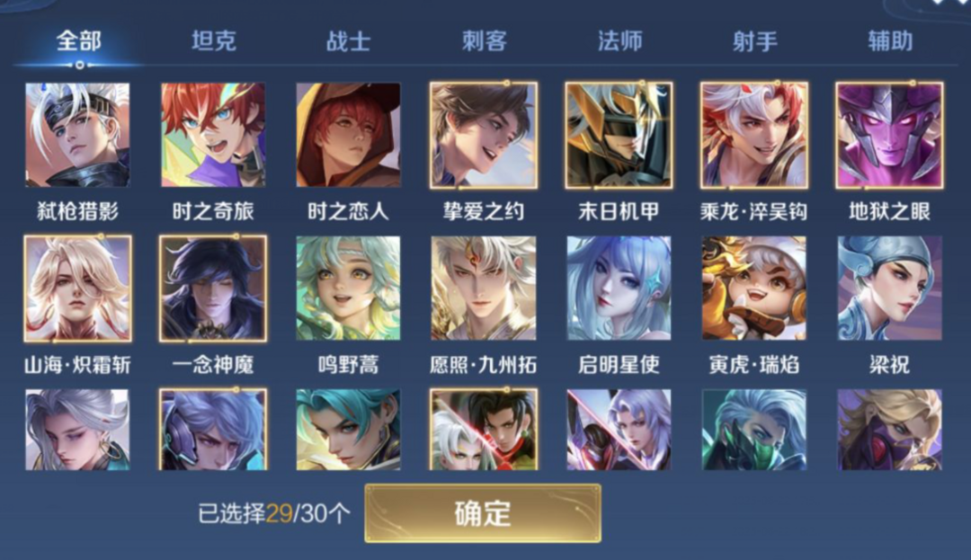Filter by the 辅助 tab
Viewport: 971px width, 560px height.
(x=890, y=40)
